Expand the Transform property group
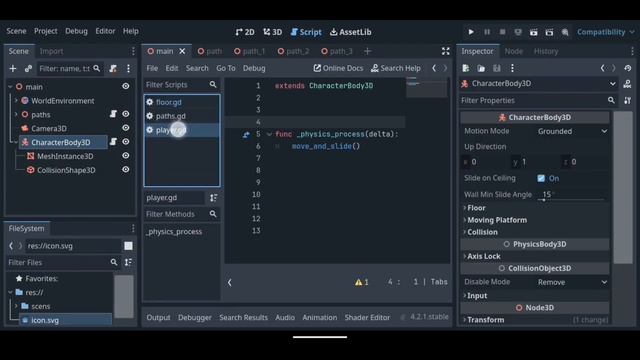This screenshot has height=360, width=640. [x=484, y=320]
